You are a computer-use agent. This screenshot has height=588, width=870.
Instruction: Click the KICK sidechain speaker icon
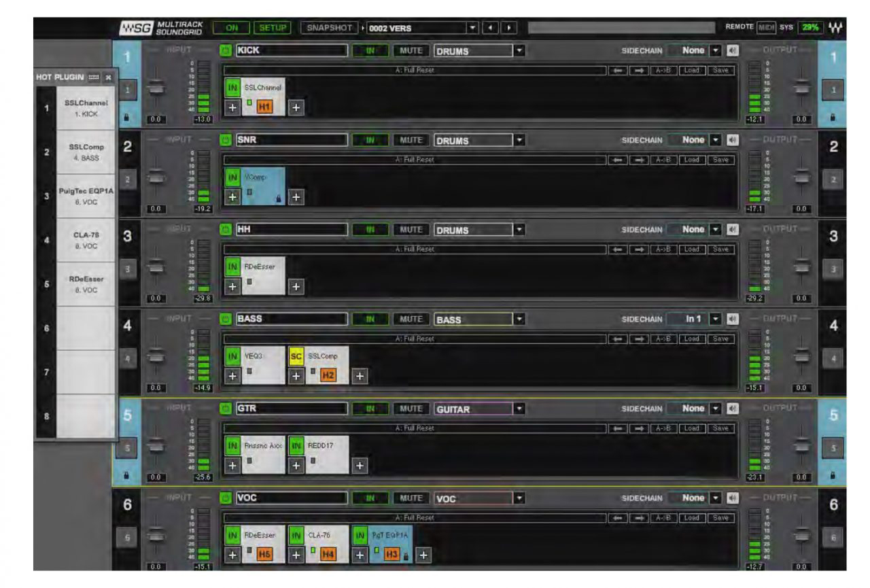coord(731,51)
